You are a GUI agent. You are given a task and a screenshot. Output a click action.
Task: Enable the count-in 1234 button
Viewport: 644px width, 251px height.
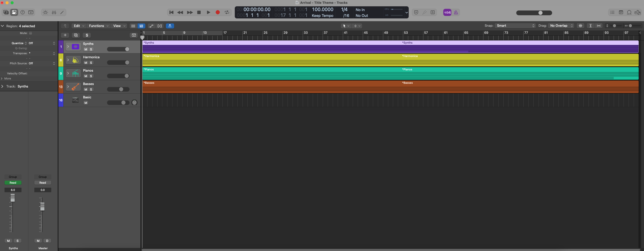click(x=447, y=12)
